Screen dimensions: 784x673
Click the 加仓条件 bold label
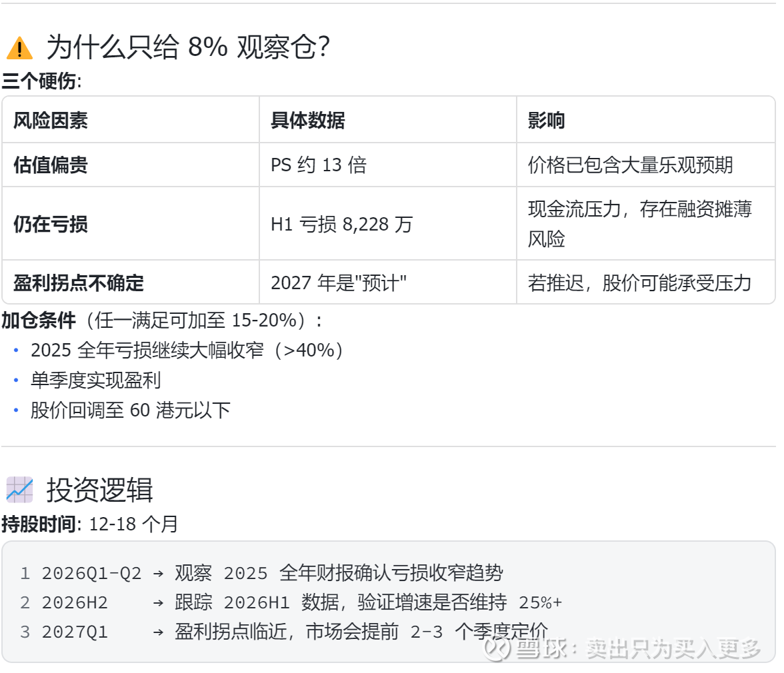(x=39, y=321)
